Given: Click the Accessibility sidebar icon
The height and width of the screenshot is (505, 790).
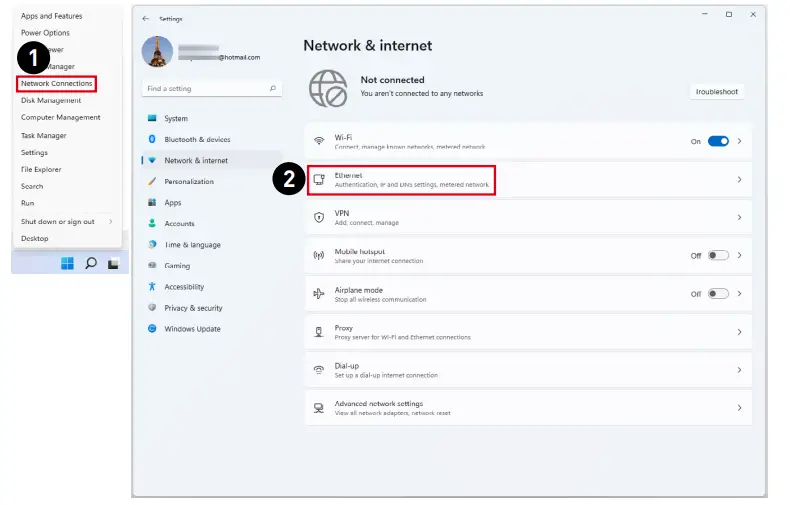Looking at the screenshot, I should tap(152, 287).
